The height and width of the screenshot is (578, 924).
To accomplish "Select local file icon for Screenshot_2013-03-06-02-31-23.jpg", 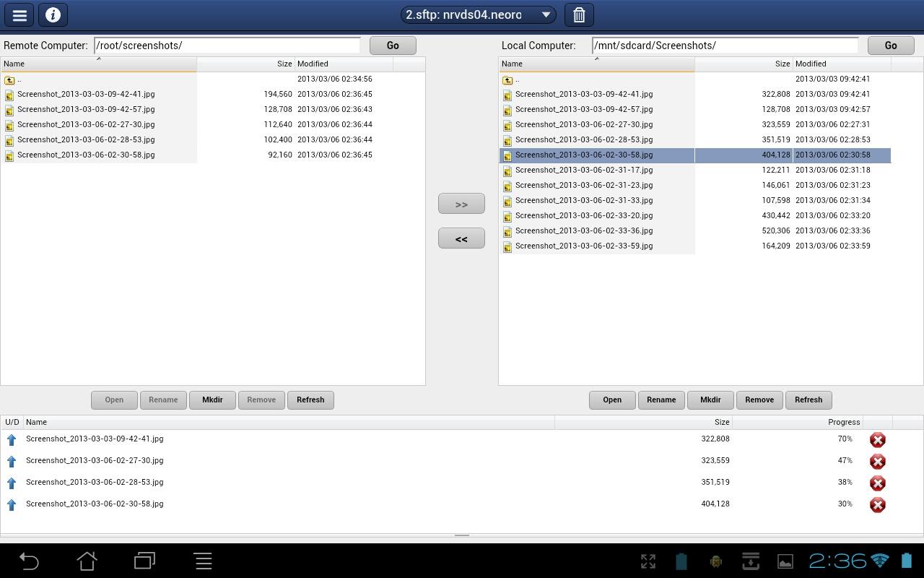I will point(507,186).
